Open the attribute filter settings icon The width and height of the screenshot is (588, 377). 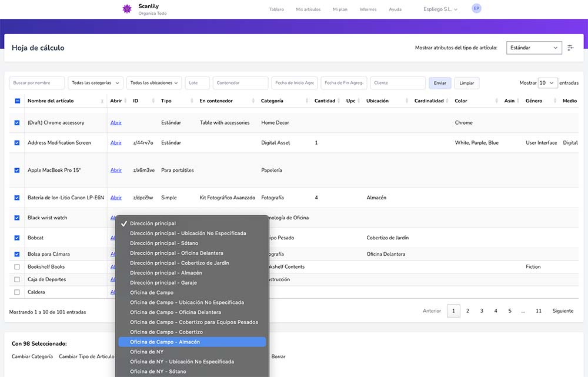tap(570, 48)
